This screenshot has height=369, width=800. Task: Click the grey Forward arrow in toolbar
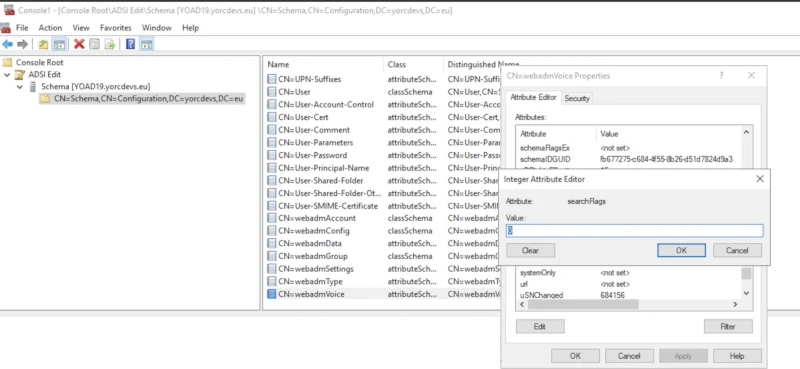tap(22, 44)
